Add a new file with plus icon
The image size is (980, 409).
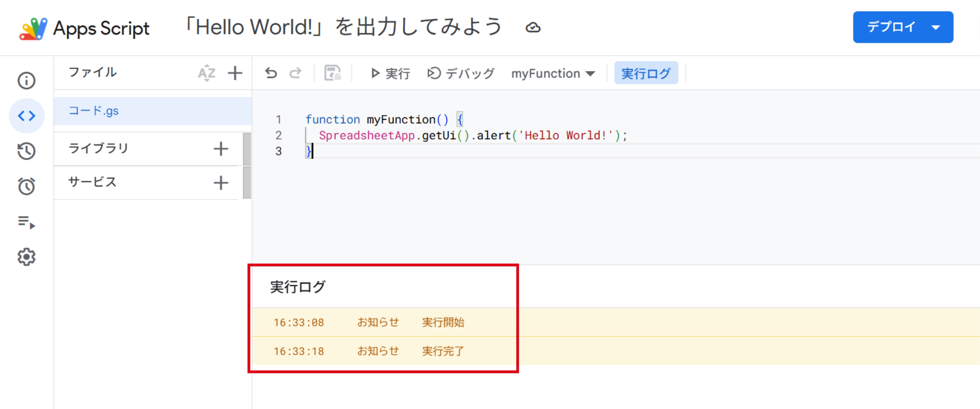click(x=235, y=73)
